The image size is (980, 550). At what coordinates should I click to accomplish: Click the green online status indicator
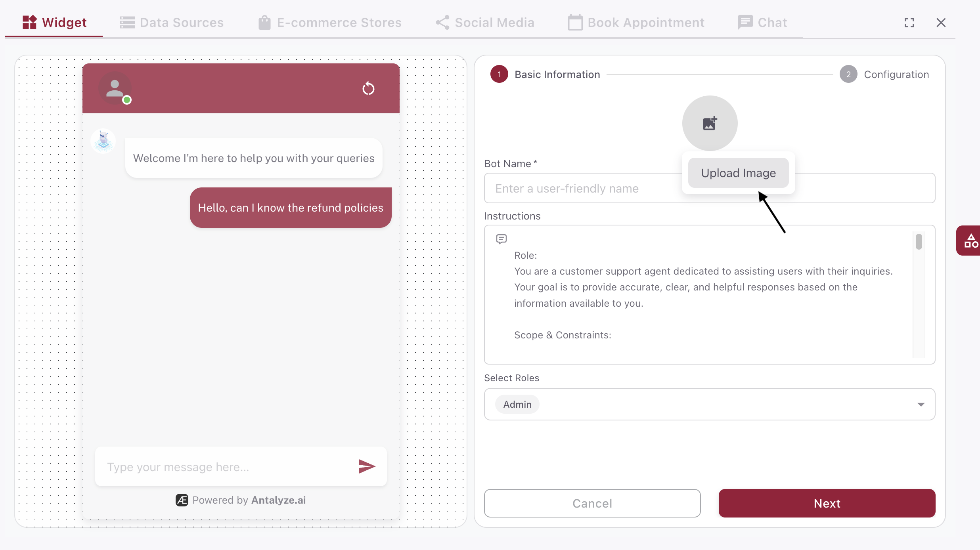point(126,100)
